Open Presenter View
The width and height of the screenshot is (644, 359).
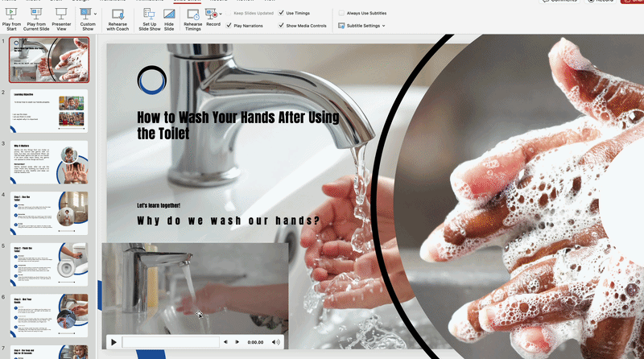point(61,19)
